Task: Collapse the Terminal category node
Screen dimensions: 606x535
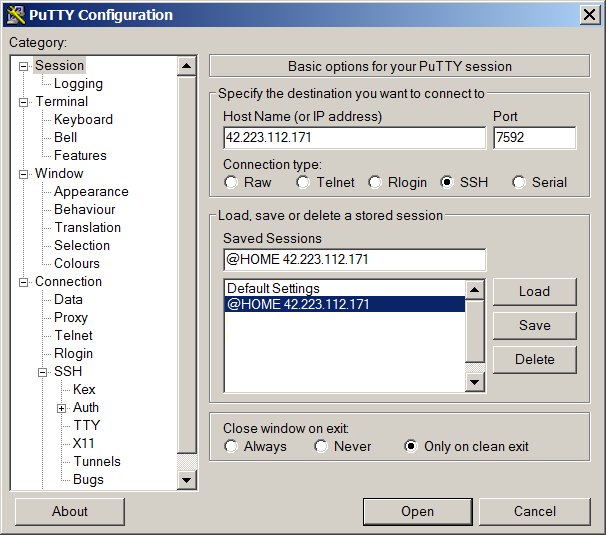Action: pyautogui.click(x=24, y=102)
